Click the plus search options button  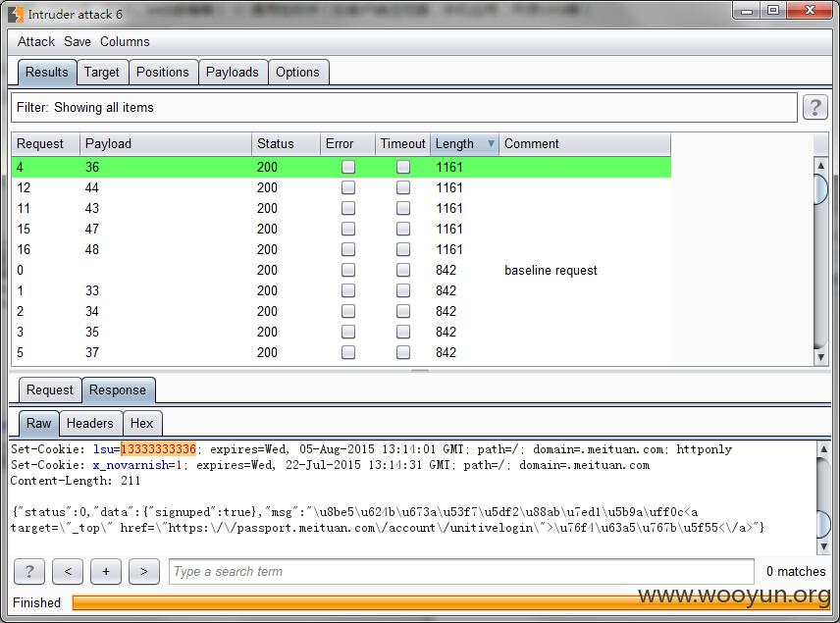click(x=106, y=572)
